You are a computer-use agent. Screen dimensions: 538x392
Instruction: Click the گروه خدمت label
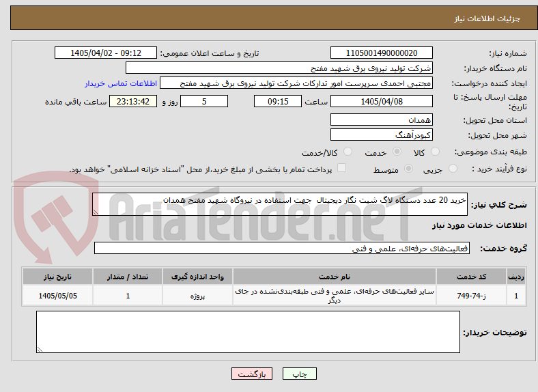point(503,249)
